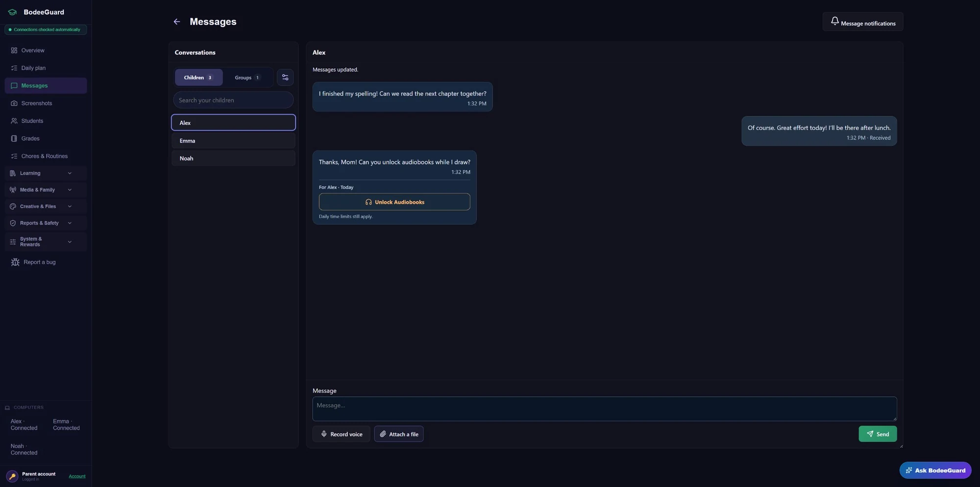Expand the Media & Family section chevron
The image size is (980, 487).
(x=70, y=190)
